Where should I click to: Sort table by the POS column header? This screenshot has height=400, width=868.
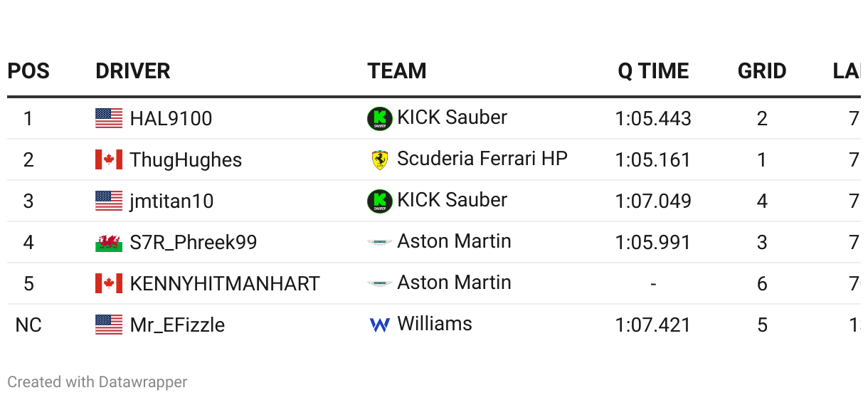click(28, 71)
